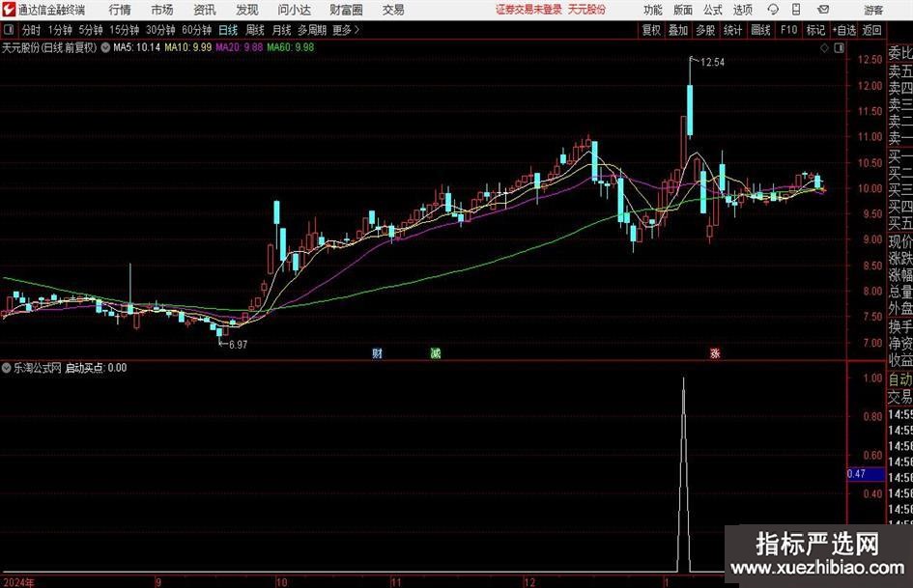
Task: Open the mail messages icon
Action: click(823, 10)
